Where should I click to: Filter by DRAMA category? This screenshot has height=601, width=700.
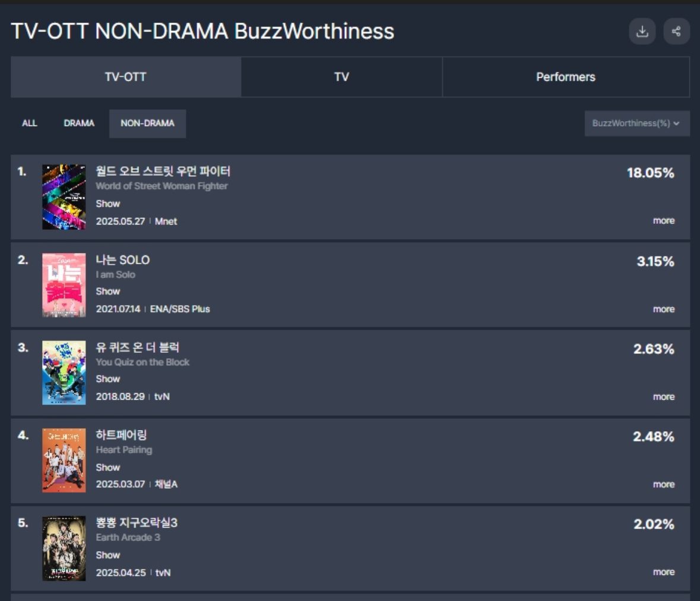(x=79, y=124)
